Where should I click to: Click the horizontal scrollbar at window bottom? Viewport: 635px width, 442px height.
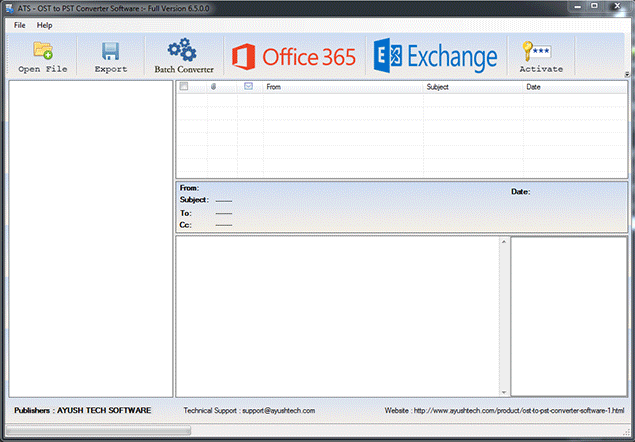pos(100,431)
